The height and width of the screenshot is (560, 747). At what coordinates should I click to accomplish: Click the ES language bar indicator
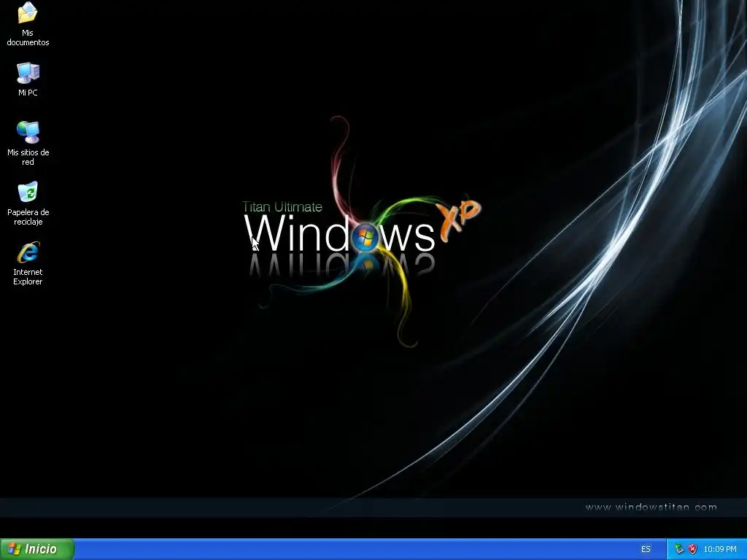pyautogui.click(x=646, y=549)
